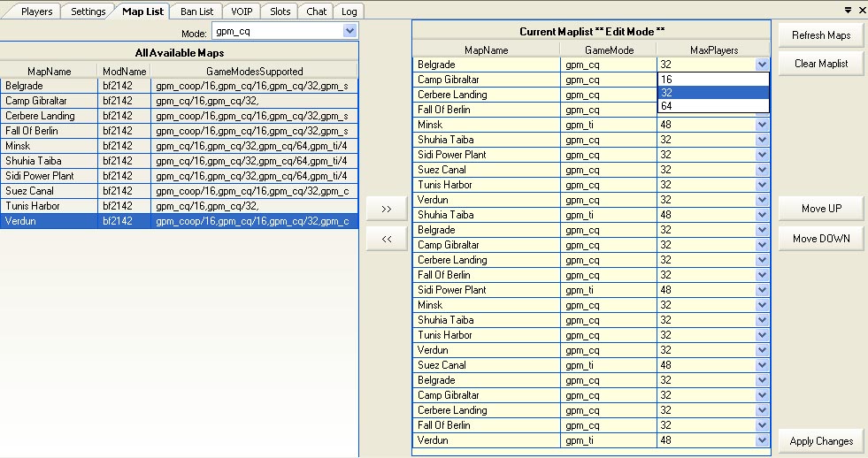Remove map using the << button
The width and height of the screenshot is (868, 458).
click(387, 239)
